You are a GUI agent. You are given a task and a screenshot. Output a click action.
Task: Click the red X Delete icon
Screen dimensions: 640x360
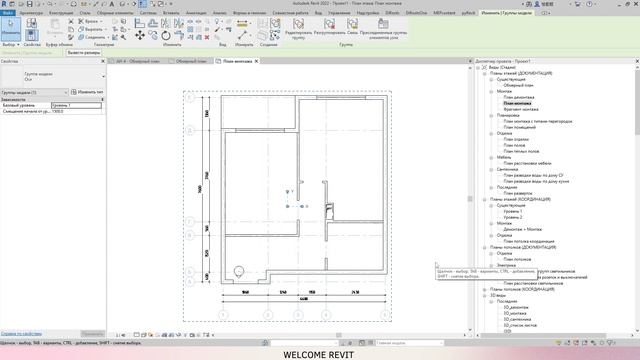pyautogui.click(x=207, y=37)
